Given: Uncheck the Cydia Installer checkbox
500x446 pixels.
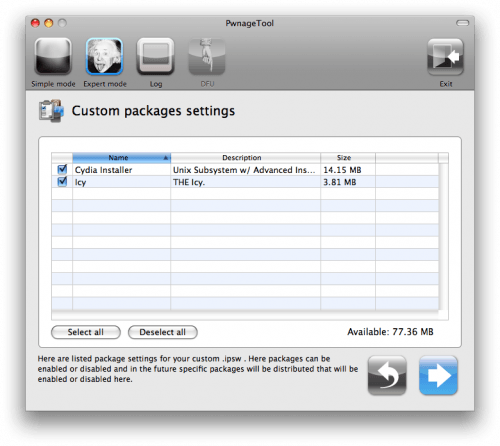Looking at the screenshot, I should (62, 169).
